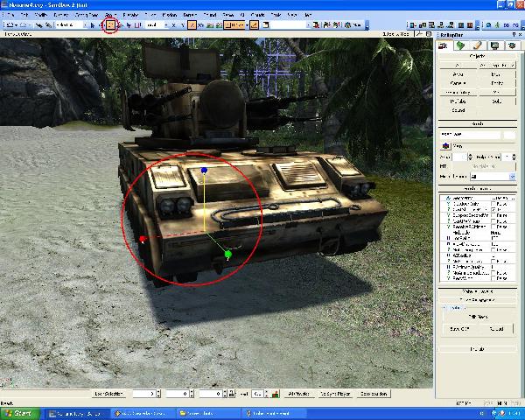Collapse the Objects rollup header

coord(477,56)
